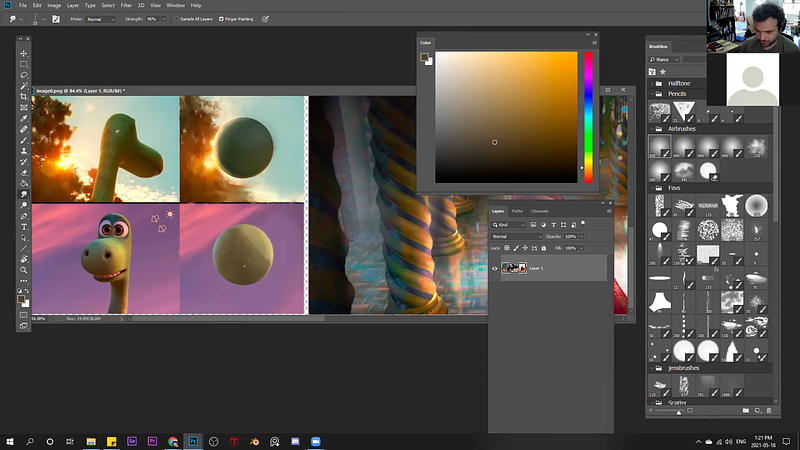Select the Hand tool
This screenshot has width=800, height=450.
(x=23, y=259)
